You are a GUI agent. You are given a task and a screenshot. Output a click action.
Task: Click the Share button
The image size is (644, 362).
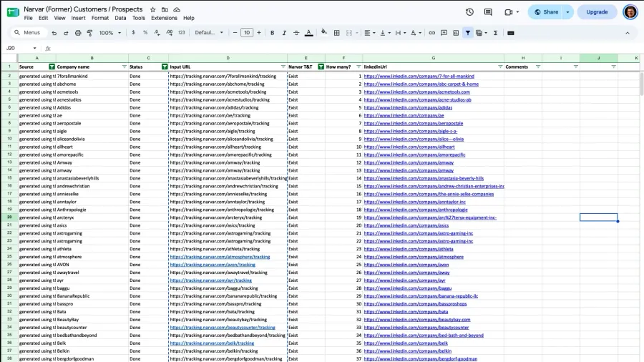(546, 12)
